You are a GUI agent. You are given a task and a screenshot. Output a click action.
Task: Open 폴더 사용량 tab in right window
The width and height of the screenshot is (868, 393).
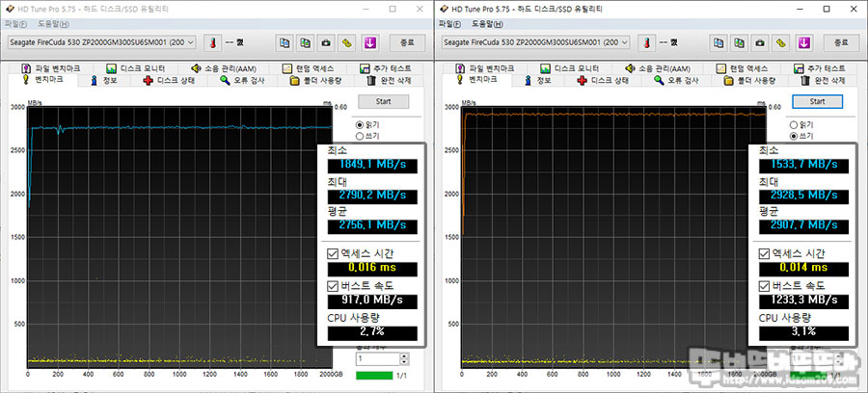coord(750,81)
